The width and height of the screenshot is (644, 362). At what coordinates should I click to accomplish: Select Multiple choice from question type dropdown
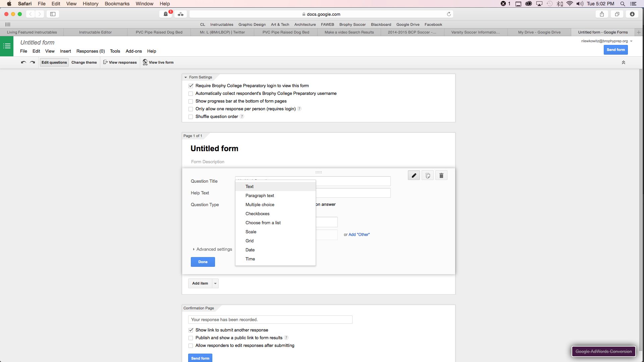point(260,204)
